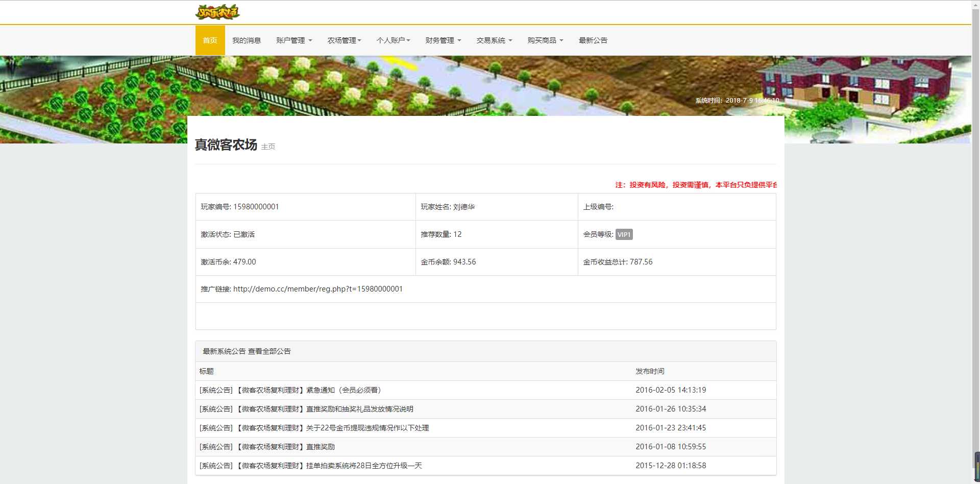980x484 pixels.
Task: Click the date 2016-01-08 10:59:55
Action: pyautogui.click(x=671, y=447)
